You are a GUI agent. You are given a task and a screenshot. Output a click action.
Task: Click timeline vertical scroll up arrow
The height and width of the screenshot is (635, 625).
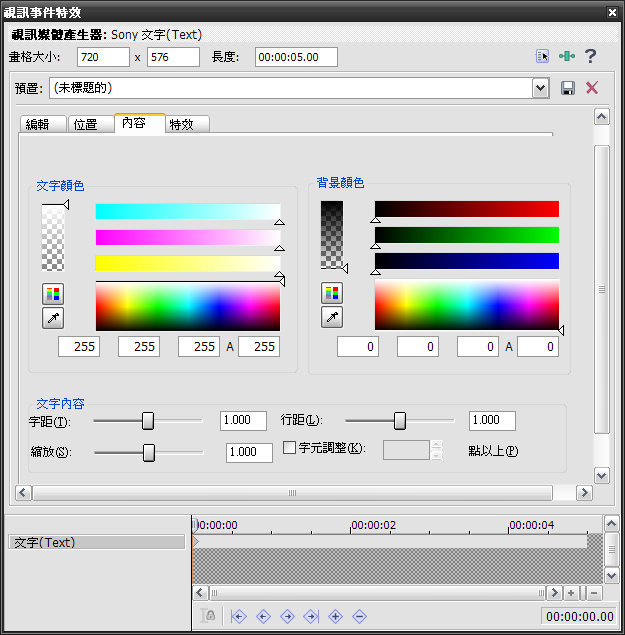(611, 524)
